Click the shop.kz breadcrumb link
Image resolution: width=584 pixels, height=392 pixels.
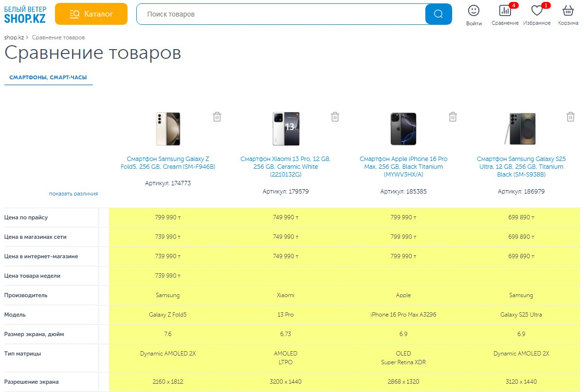point(14,37)
